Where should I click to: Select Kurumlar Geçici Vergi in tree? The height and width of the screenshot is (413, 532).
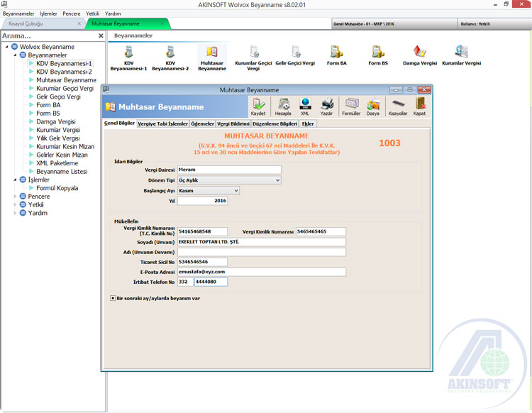tap(65, 88)
